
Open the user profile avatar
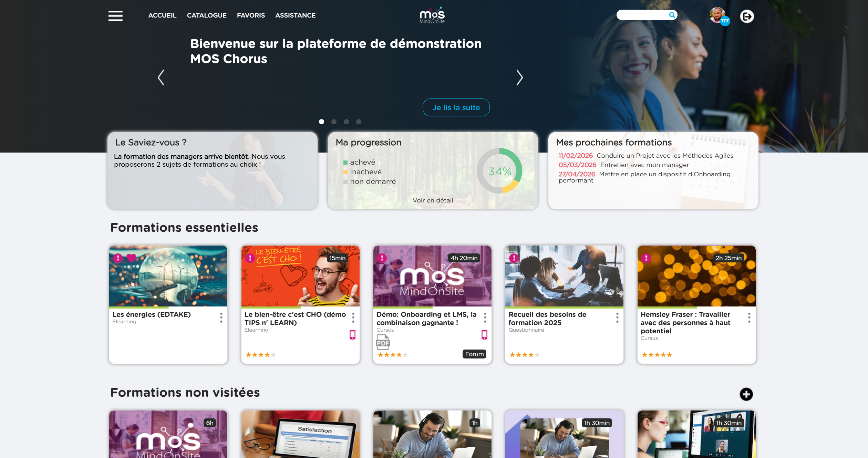click(x=717, y=15)
